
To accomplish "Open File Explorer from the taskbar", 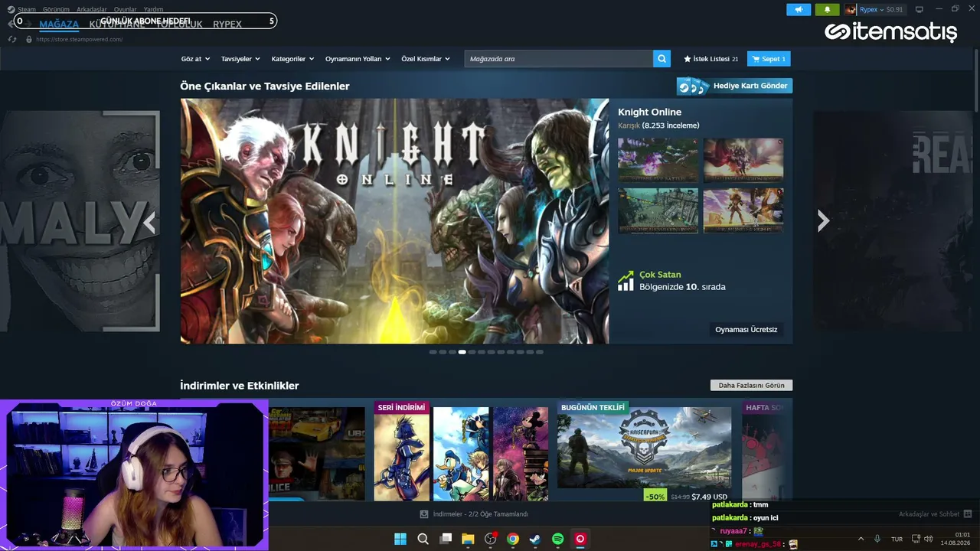I will click(468, 539).
